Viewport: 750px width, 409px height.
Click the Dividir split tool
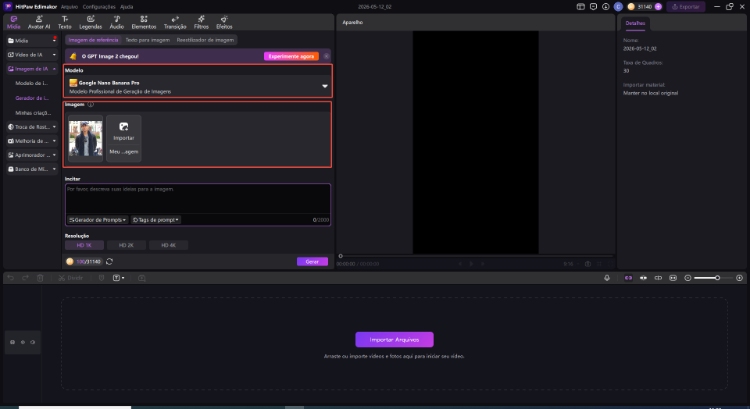click(x=70, y=278)
